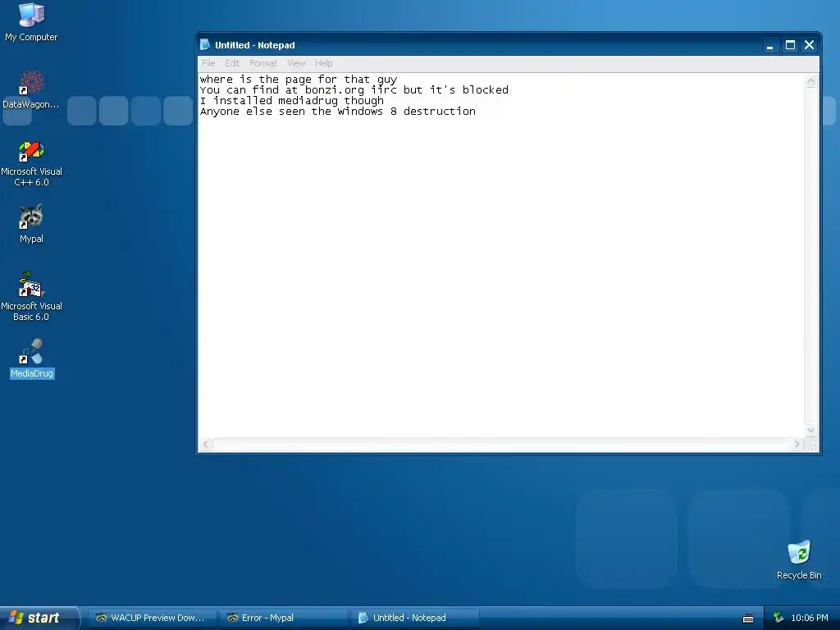Click the 10:06 PM taskbar clock
The height and width of the screenshot is (630, 840).
click(x=810, y=618)
